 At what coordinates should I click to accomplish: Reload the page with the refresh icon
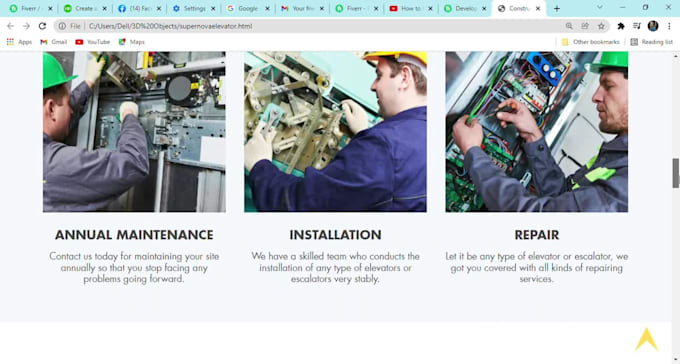[42, 26]
